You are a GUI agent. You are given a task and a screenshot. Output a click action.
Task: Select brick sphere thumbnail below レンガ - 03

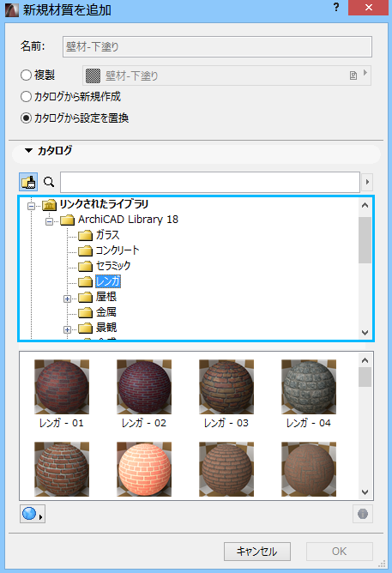click(x=226, y=469)
